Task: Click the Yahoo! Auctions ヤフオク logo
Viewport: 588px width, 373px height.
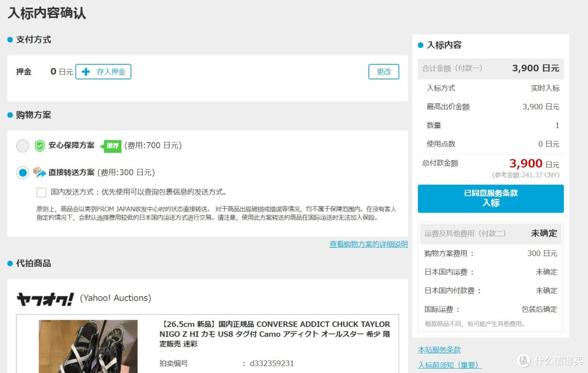Action: point(45,299)
